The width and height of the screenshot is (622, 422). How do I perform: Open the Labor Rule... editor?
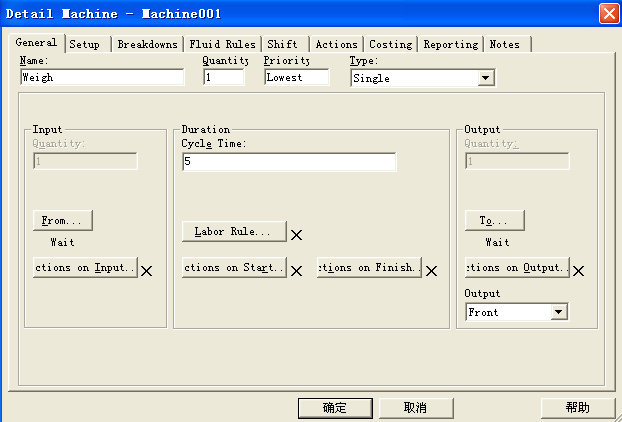pos(233,232)
